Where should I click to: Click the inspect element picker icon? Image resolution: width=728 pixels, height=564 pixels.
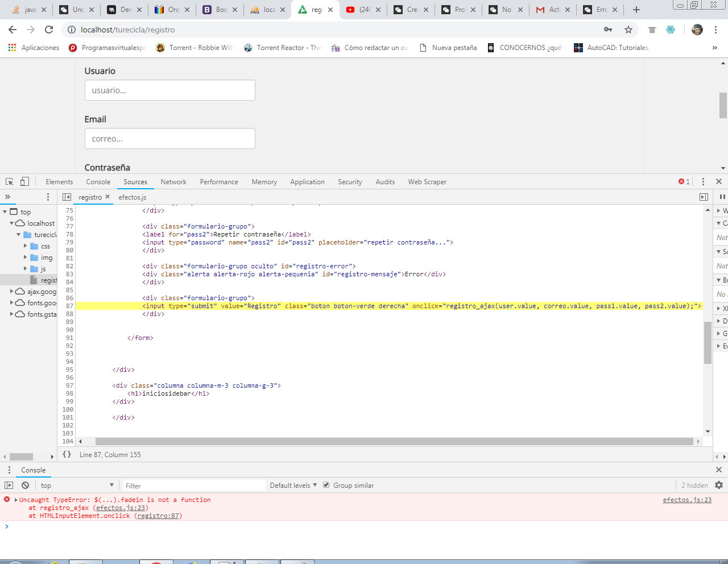click(10, 182)
